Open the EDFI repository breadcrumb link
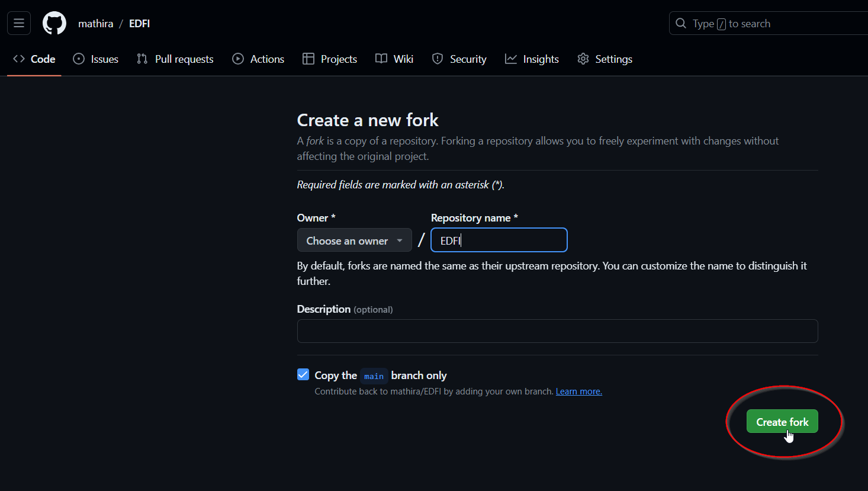Image resolution: width=868 pixels, height=491 pixels. (x=139, y=24)
